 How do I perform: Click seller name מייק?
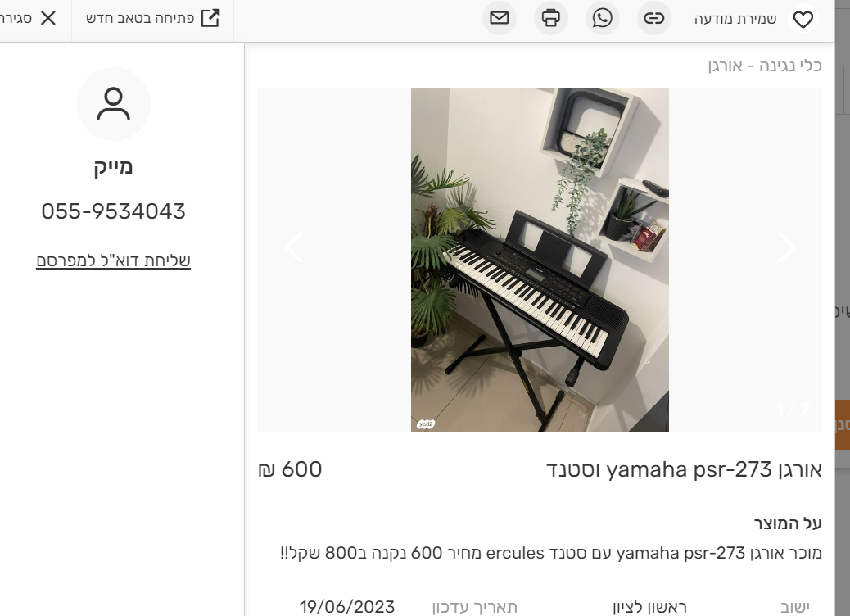click(113, 166)
